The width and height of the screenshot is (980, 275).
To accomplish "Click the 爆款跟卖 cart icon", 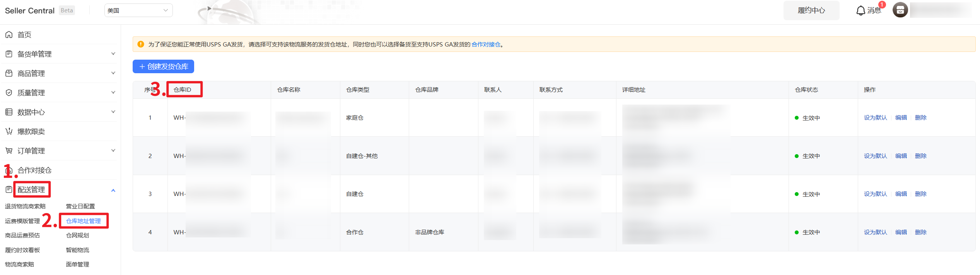I will coord(9,131).
